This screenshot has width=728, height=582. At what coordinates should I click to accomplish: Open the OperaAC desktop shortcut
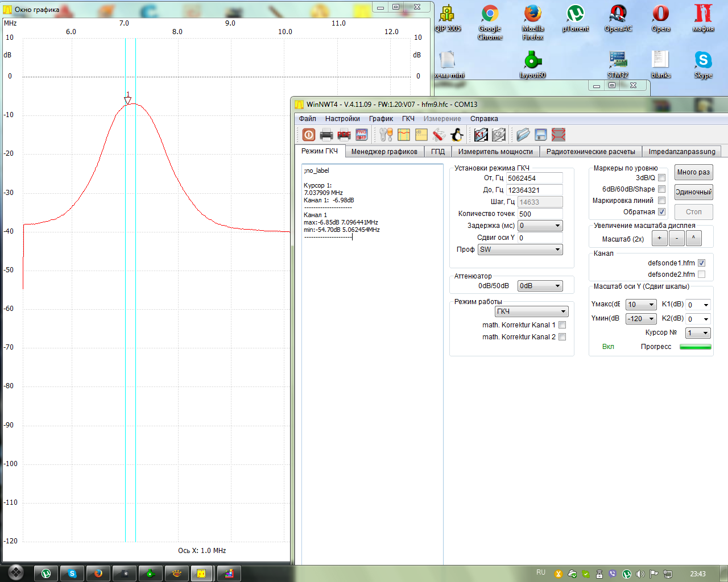point(618,18)
